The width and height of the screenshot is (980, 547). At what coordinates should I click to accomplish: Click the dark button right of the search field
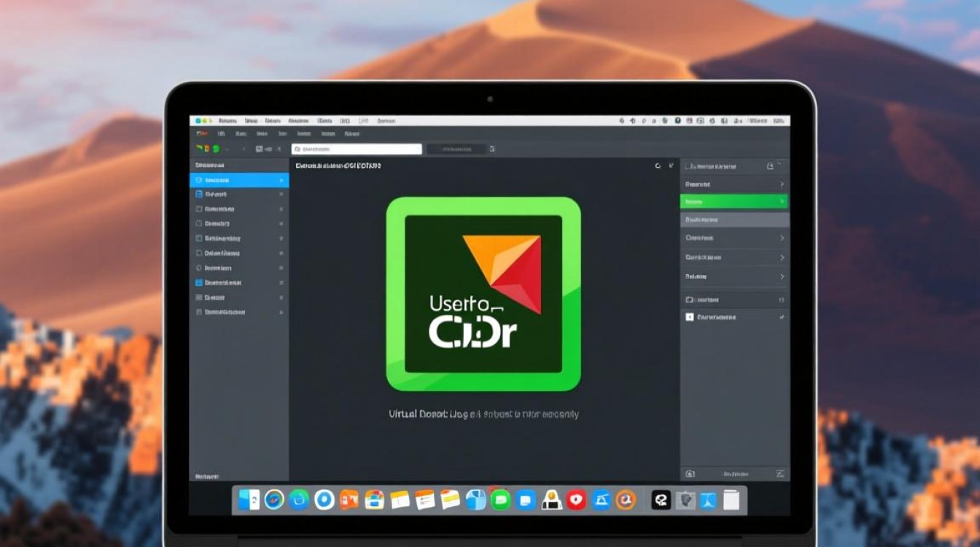pos(456,149)
